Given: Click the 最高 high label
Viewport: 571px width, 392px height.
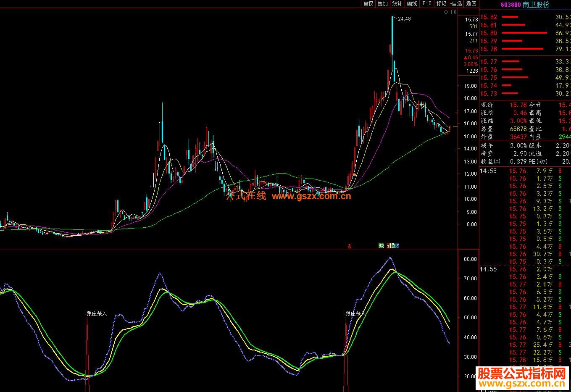Looking at the screenshot, I should tap(535, 113).
